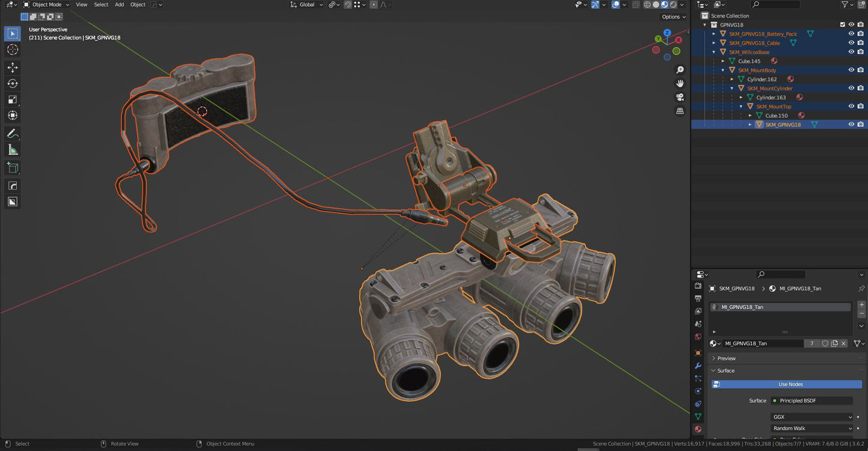This screenshot has height=451, width=868.
Task: Open the View menu
Action: pos(82,5)
